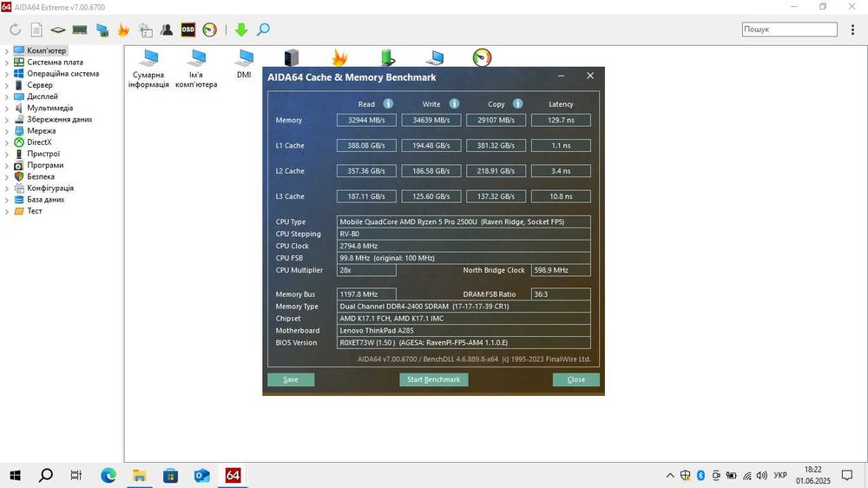868x488 pixels.
Task: Select База даних in the tree
Action: pos(45,200)
